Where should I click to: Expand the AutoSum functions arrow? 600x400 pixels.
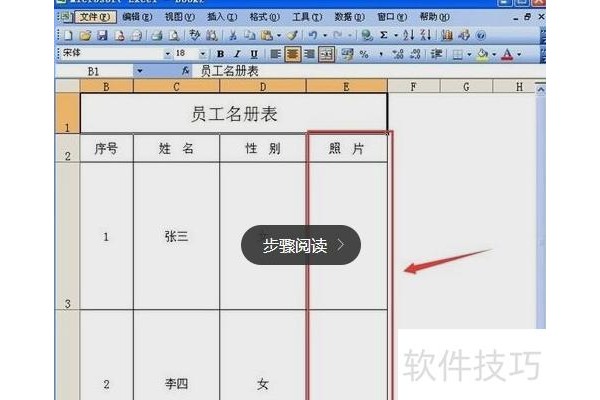coord(396,36)
